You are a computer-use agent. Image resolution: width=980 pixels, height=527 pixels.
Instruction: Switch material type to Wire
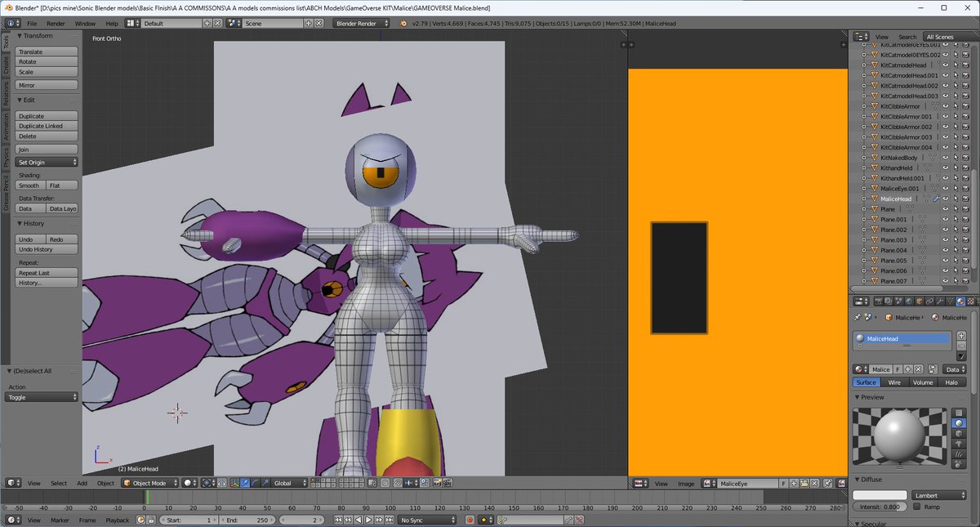894,382
